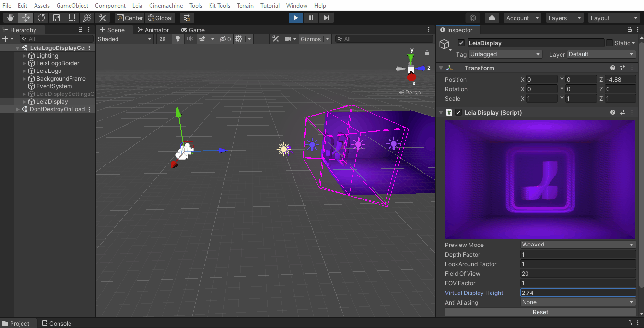The width and height of the screenshot is (644, 328).
Task: Click the Virtual Display Height field
Action: 578,293
